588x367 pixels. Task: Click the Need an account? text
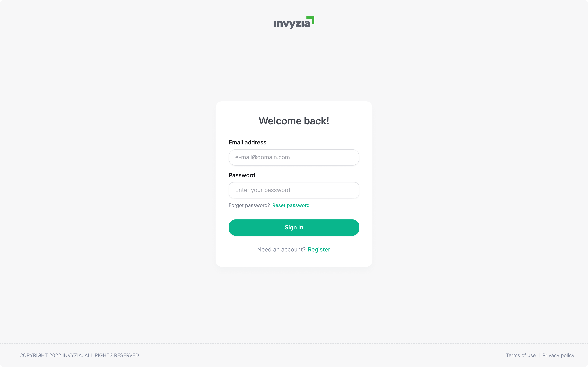(x=281, y=250)
